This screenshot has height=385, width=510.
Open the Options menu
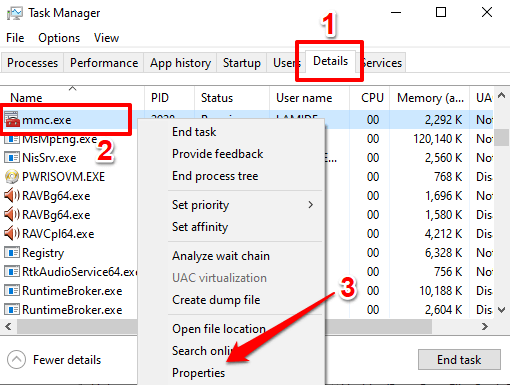coord(59,38)
